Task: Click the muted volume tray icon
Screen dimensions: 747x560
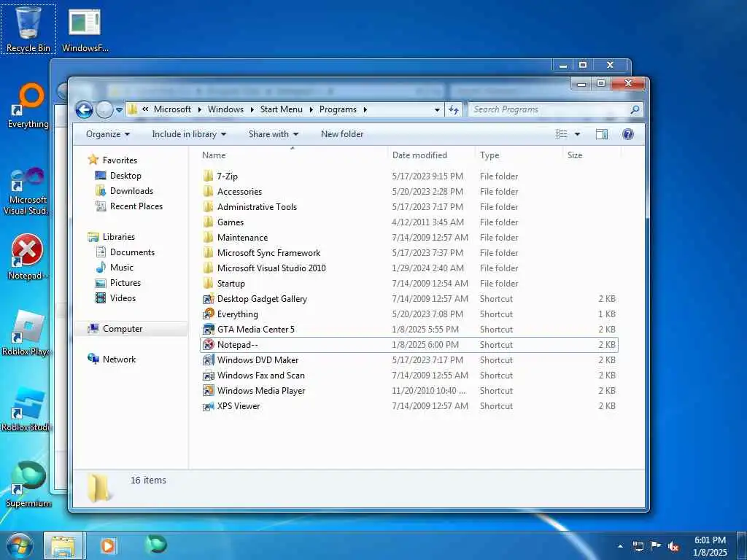Action: pyautogui.click(x=673, y=547)
